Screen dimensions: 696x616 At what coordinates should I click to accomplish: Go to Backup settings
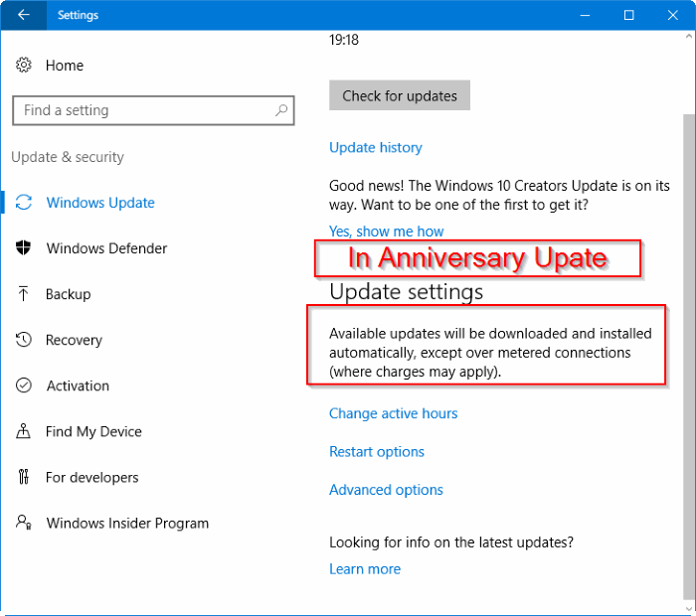click(68, 294)
